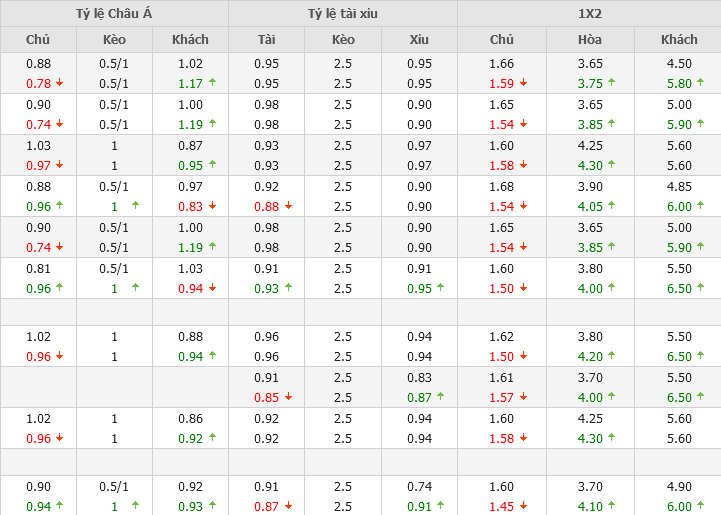Select the 1.68 Chủ odds value
This screenshot has height=515, width=721.
click(502, 186)
